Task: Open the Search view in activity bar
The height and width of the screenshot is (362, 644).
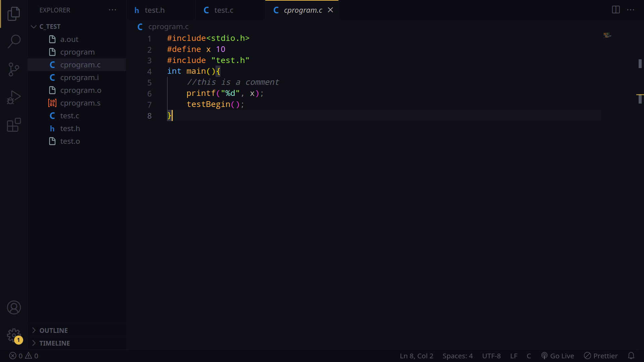Action: (14, 42)
